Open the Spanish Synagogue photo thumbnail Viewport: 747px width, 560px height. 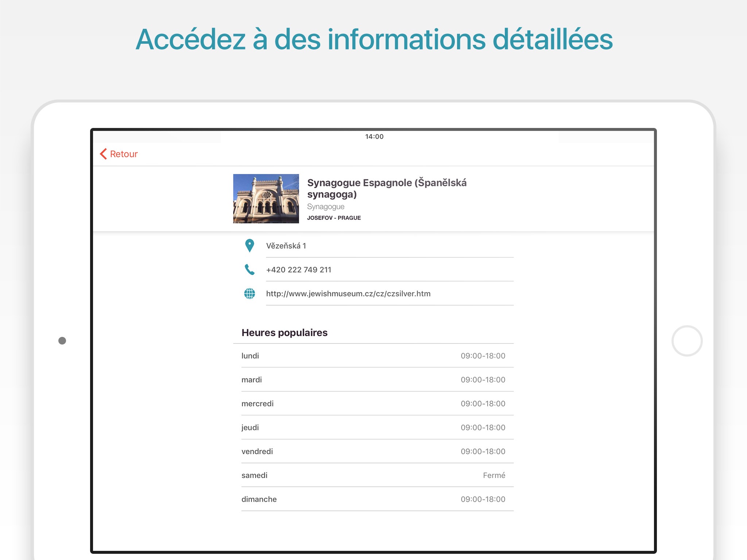(266, 199)
